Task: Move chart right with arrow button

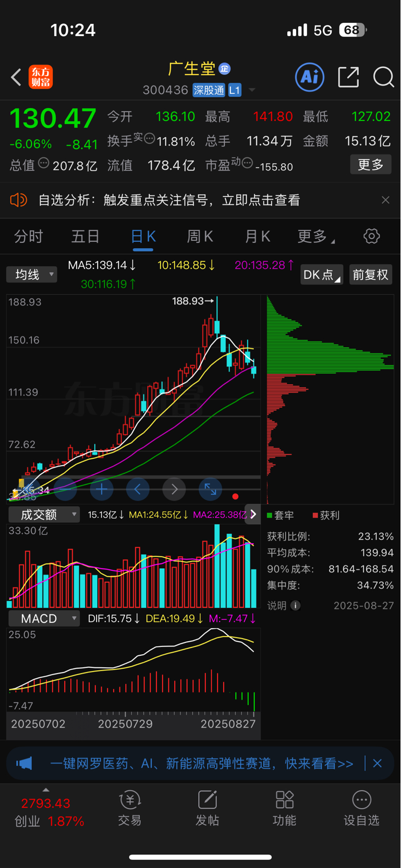Action: pyautogui.click(x=174, y=489)
